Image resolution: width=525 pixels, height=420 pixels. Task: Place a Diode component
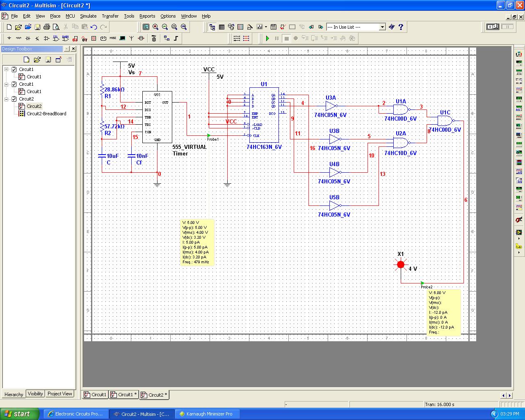(28, 39)
